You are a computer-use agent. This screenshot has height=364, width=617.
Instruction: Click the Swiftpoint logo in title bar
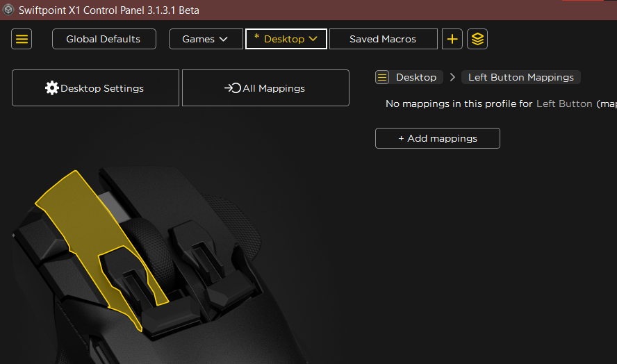(8, 10)
